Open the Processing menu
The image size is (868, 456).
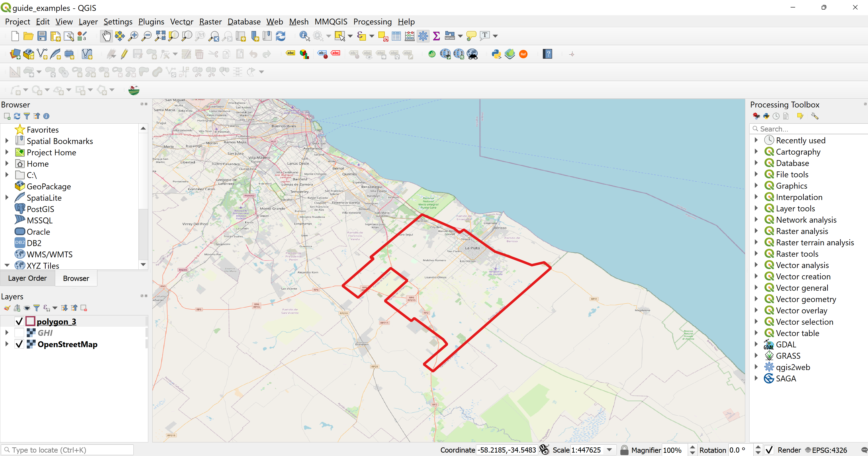[372, 22]
